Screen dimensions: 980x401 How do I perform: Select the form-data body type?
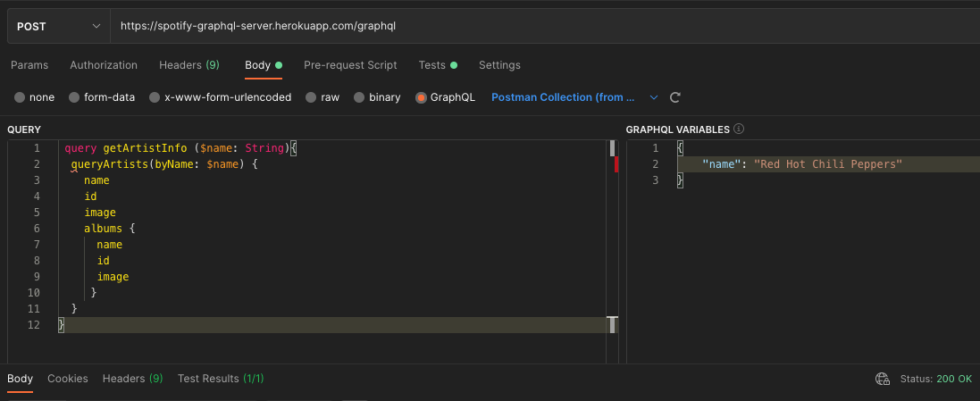point(102,97)
